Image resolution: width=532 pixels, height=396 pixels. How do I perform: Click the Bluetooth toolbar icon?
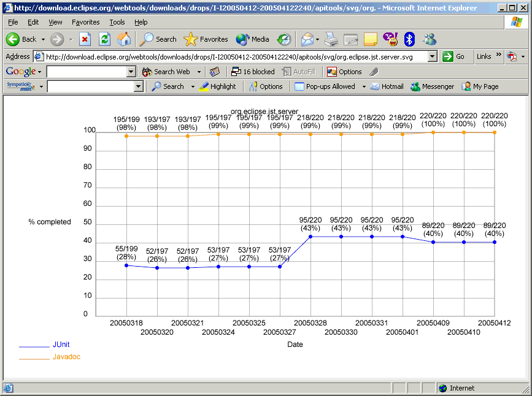coord(409,39)
